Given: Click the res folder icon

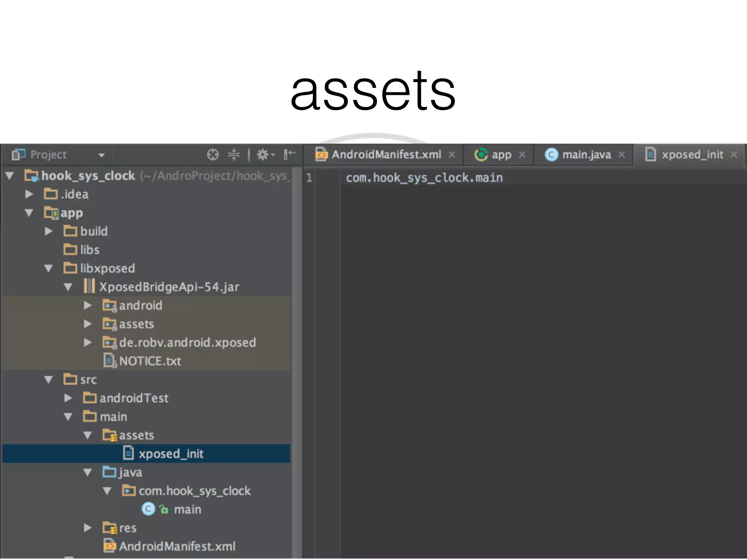Looking at the screenshot, I should 110,528.
